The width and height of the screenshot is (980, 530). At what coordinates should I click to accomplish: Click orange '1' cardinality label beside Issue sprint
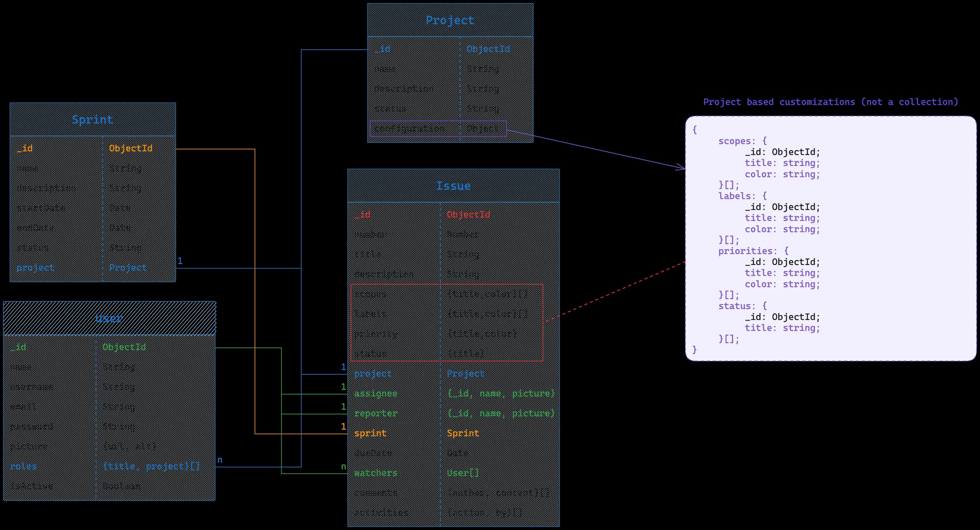[x=343, y=426]
